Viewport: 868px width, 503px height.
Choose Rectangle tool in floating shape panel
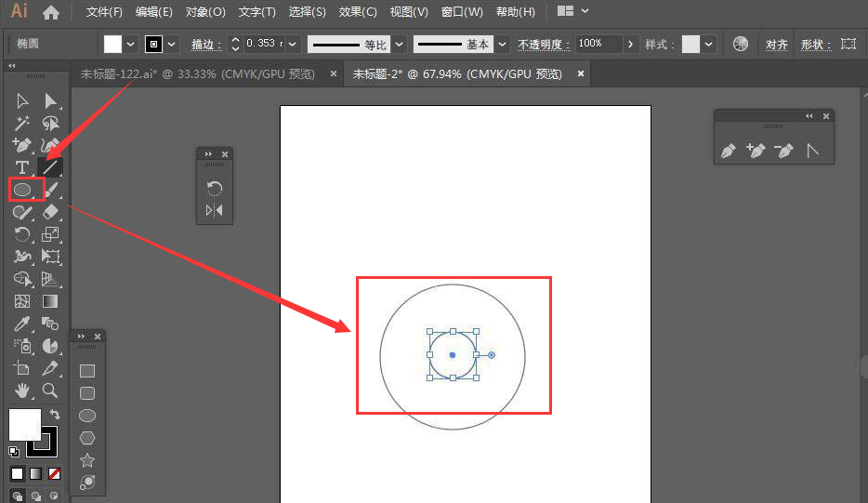(x=87, y=371)
